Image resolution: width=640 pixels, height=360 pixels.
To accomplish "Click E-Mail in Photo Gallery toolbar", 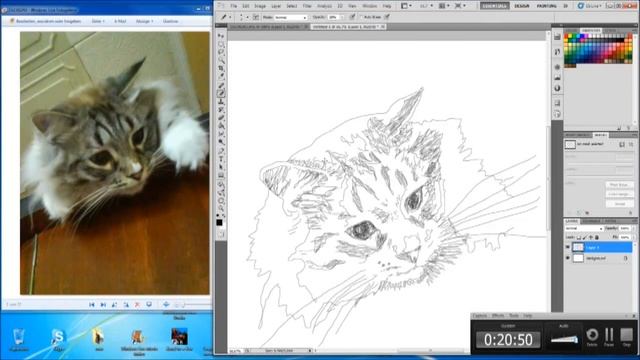I will [120, 21].
